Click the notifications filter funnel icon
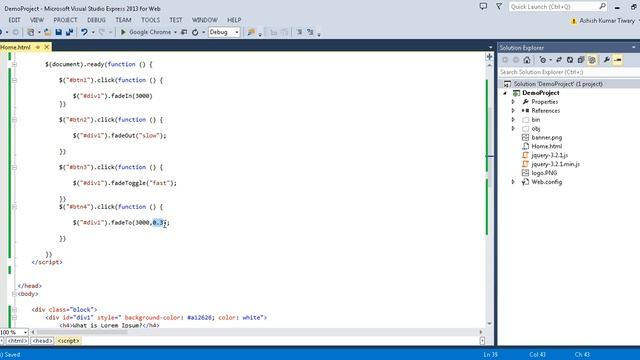Image resolution: width=640 pixels, height=360 pixels. tap(499, 7)
